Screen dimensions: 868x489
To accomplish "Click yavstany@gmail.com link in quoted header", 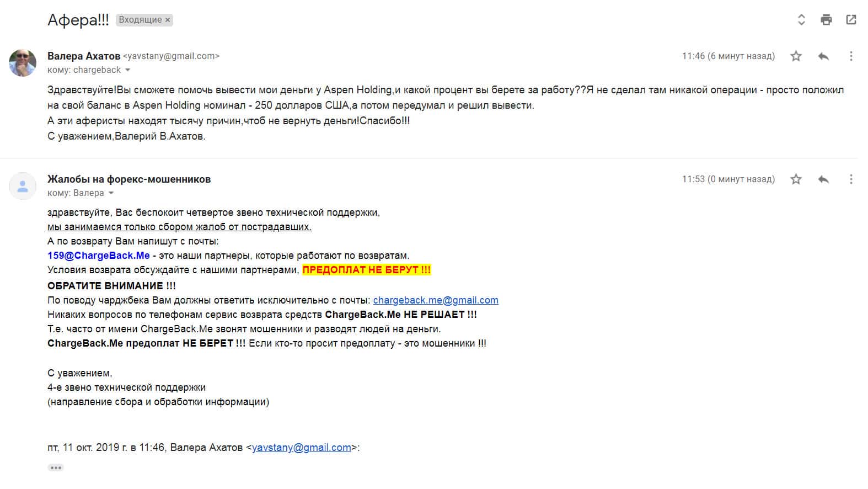I will tap(301, 448).
